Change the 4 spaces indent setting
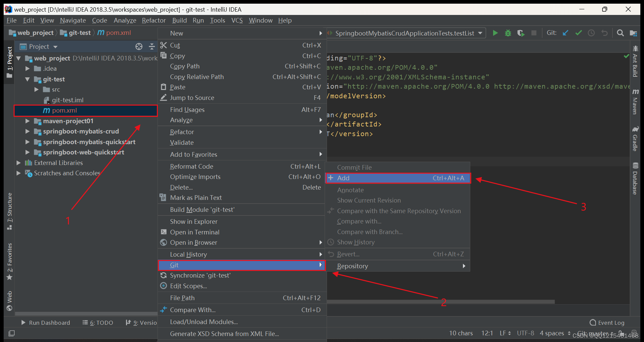This screenshot has height=342, width=644. coord(555,333)
